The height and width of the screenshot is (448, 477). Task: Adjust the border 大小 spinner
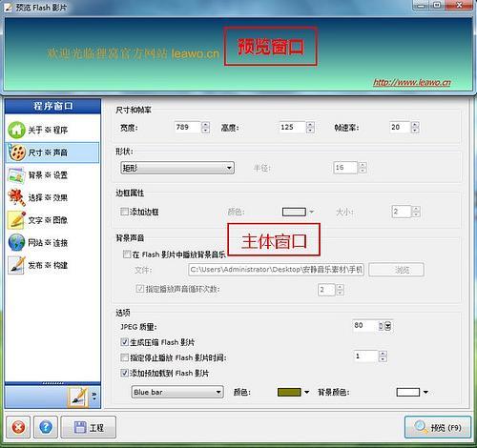416,212
